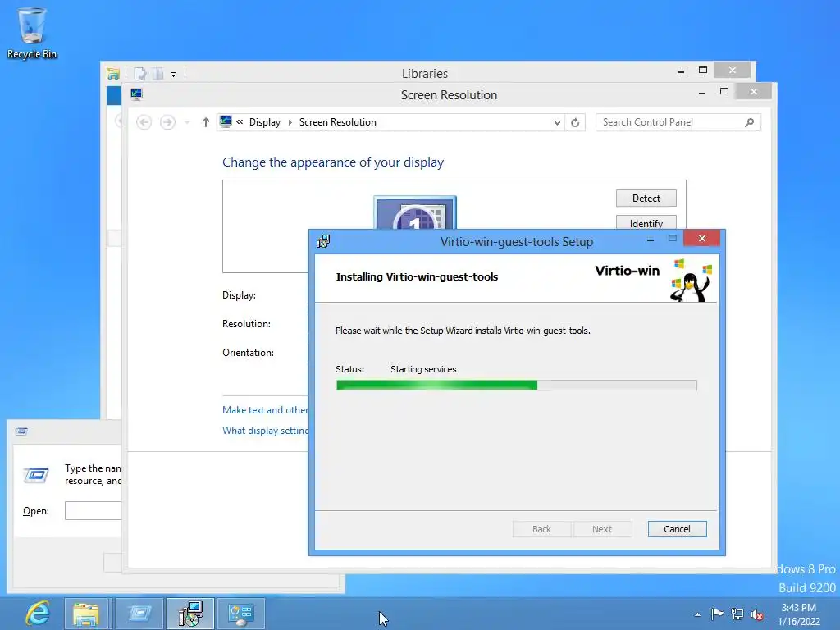Open the 'What display settings' link

point(265,431)
